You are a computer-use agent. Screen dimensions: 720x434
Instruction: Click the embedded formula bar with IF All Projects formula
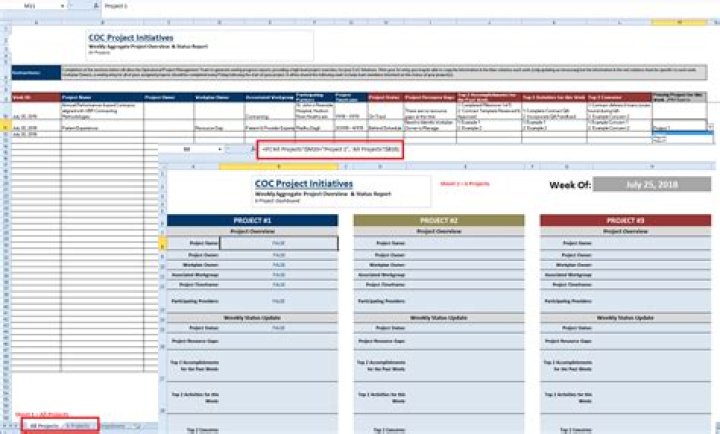[x=330, y=149]
